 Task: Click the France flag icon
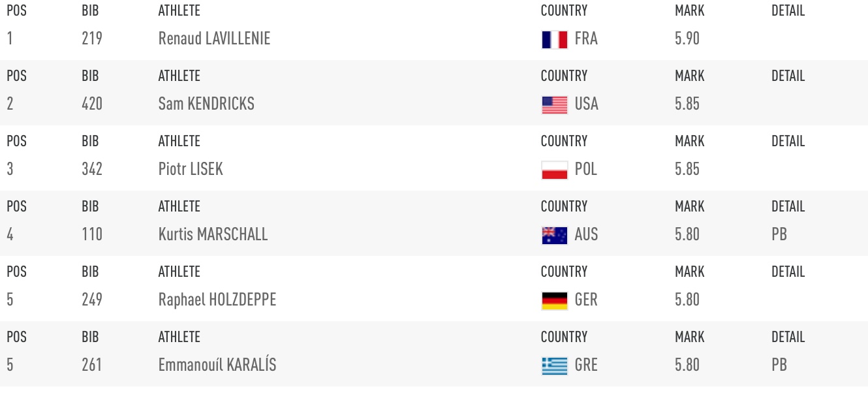pyautogui.click(x=554, y=40)
